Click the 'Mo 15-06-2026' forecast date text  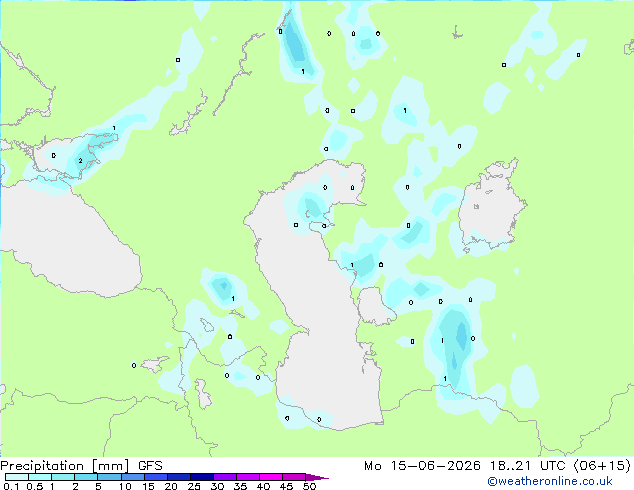pyautogui.click(x=422, y=466)
